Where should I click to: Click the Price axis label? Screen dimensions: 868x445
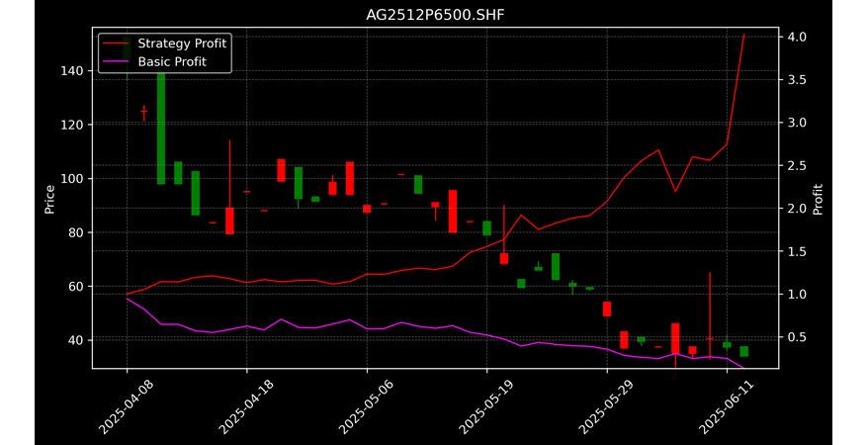tap(49, 199)
